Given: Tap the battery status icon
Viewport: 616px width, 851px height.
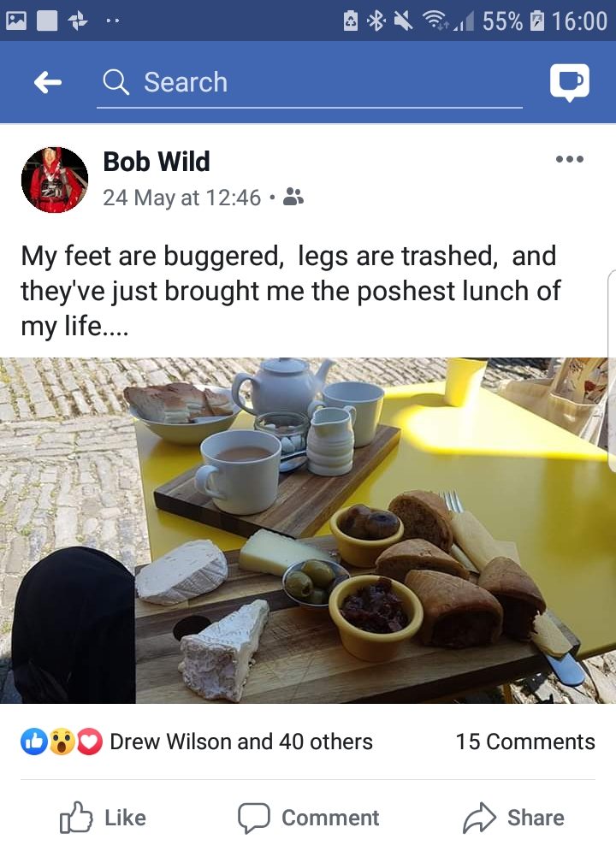Looking at the screenshot, I should point(538,21).
